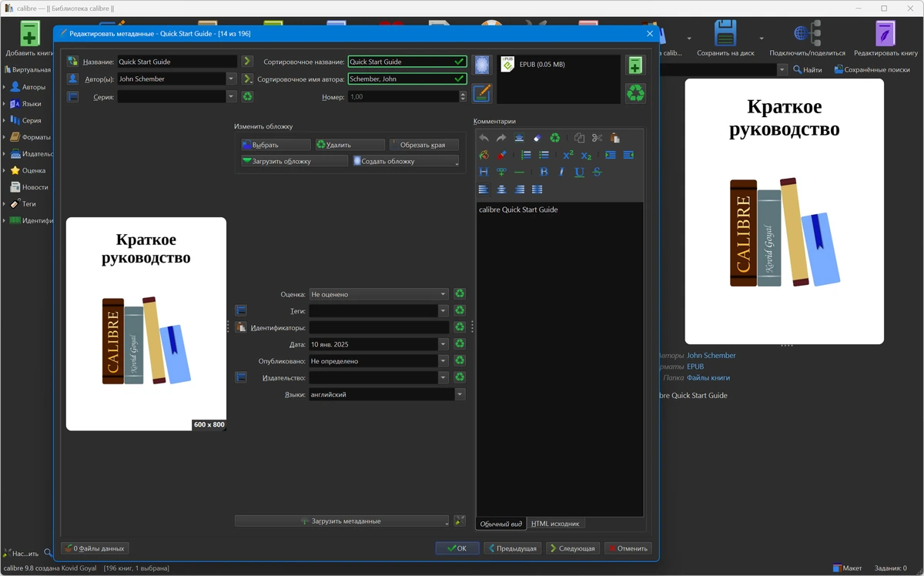This screenshot has width=924, height=576.
Task: Click the OK button
Action: [x=457, y=548]
